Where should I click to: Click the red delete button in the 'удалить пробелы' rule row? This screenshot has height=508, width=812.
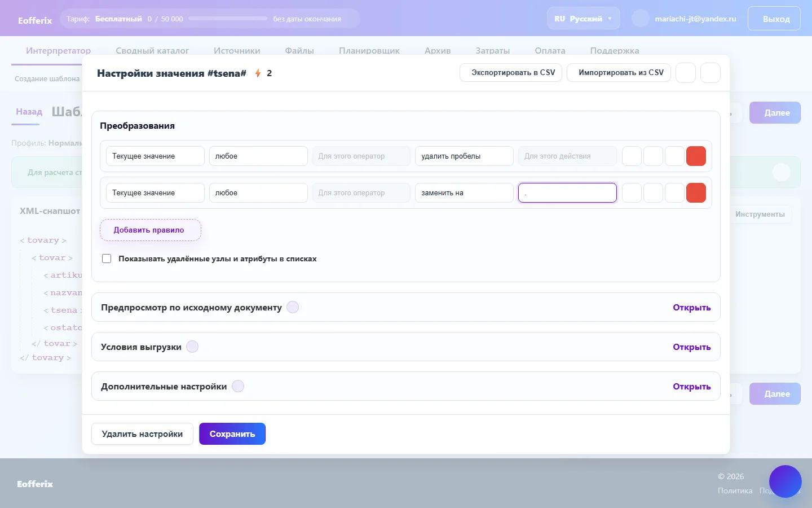point(696,156)
